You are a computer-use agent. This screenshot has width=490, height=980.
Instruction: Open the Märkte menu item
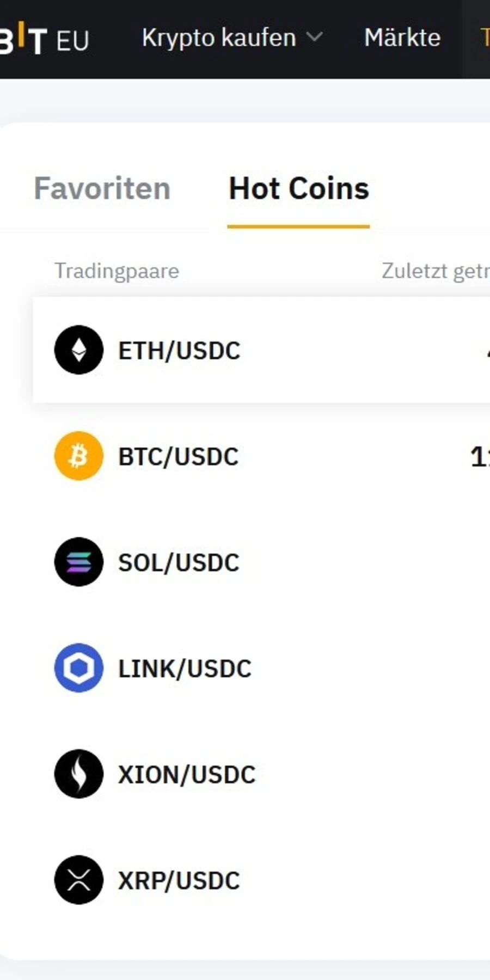coord(402,37)
